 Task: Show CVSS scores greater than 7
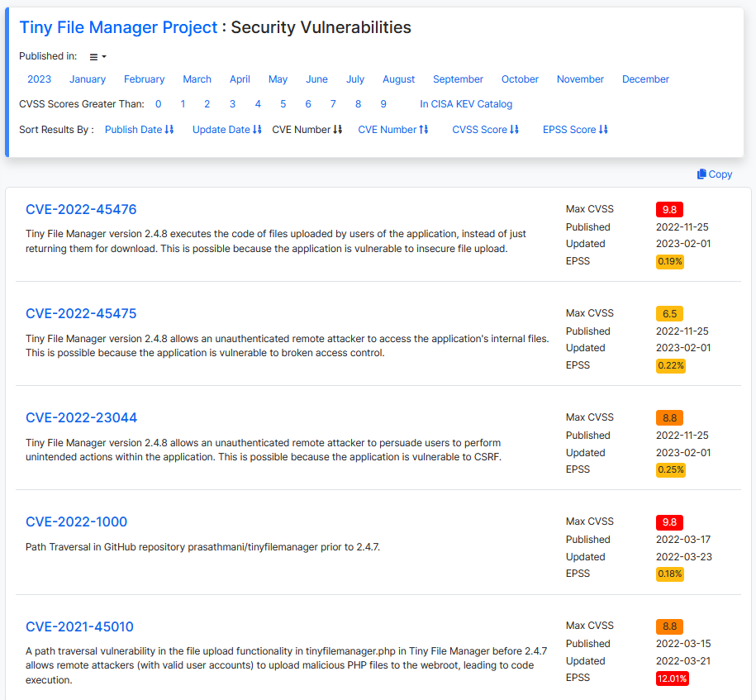pos(333,104)
